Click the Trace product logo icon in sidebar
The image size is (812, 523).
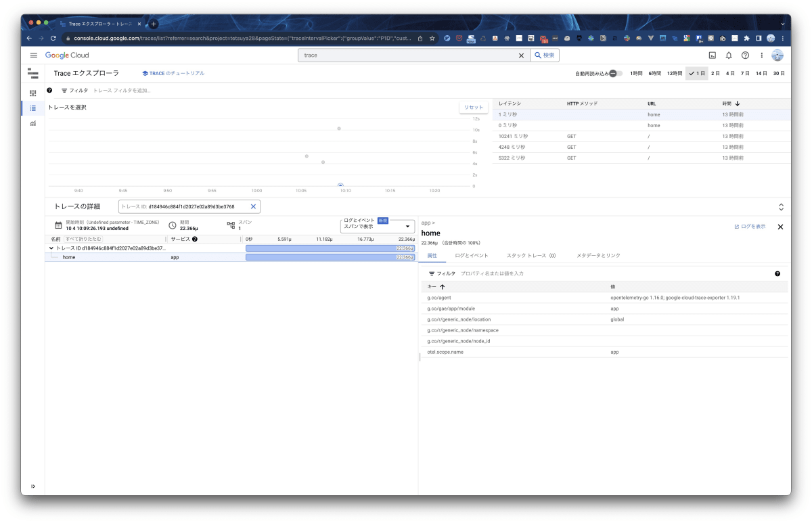coord(33,73)
